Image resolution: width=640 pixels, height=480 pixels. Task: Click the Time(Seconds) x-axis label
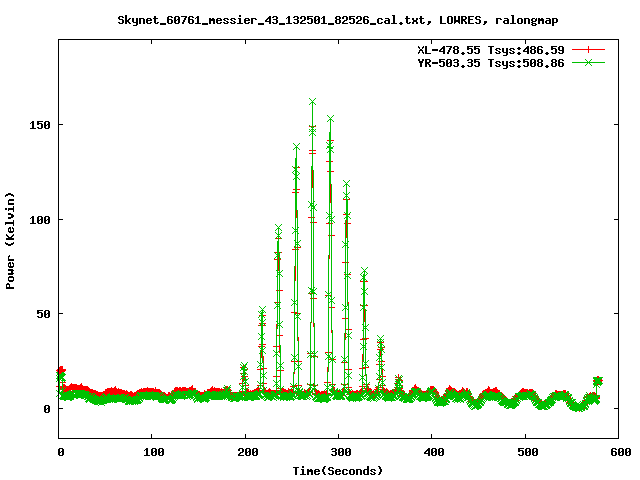point(338,470)
